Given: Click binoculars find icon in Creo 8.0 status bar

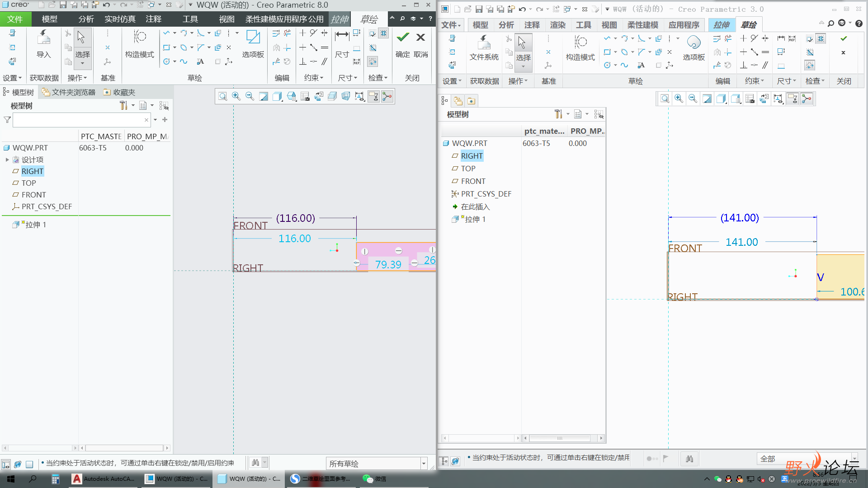Looking at the screenshot, I should tap(255, 462).
